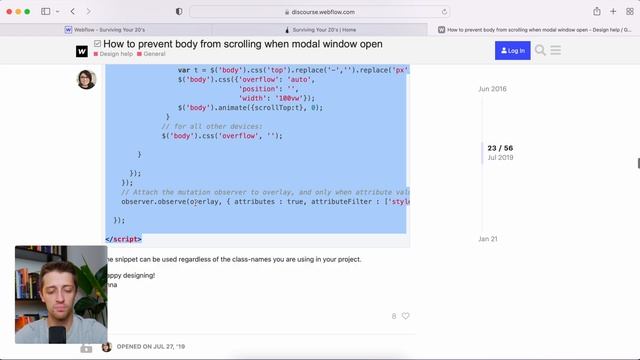Screen dimensions: 640x360
Task: Open the Webflow logo home link
Action: pos(82,51)
